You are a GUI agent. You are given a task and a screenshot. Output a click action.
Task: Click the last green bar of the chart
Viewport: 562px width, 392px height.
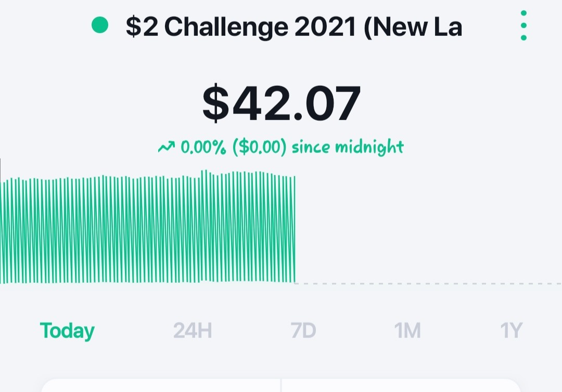tap(294, 229)
